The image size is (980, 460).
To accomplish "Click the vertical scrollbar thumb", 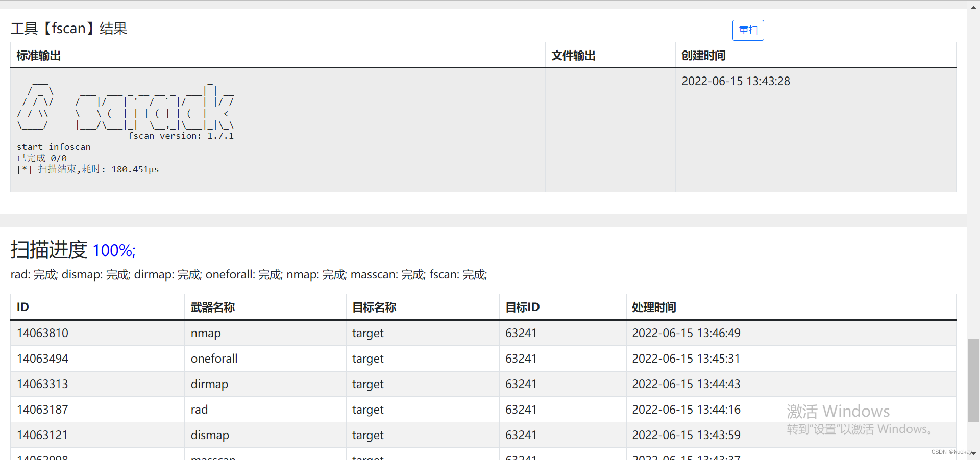I will pos(973,380).
